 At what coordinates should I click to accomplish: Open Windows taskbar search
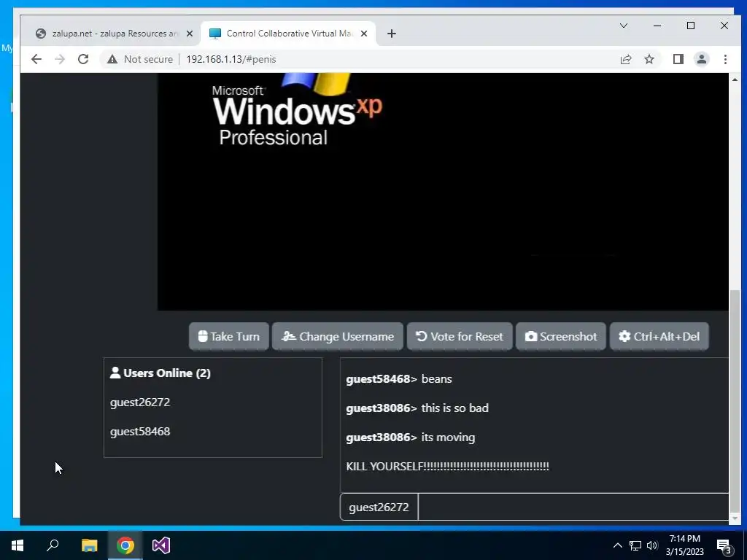click(53, 545)
